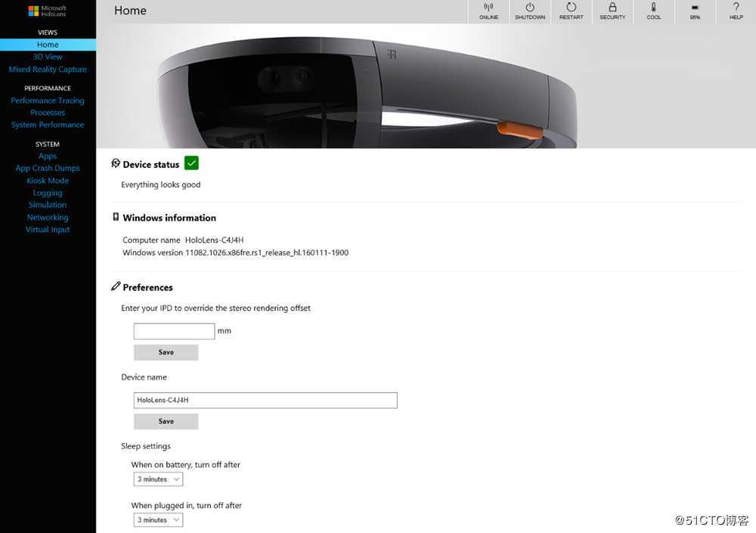Viewport: 756px width, 533px height.
Task: Click the Computer name HoloLens-C4J4H text
Action: (x=214, y=240)
